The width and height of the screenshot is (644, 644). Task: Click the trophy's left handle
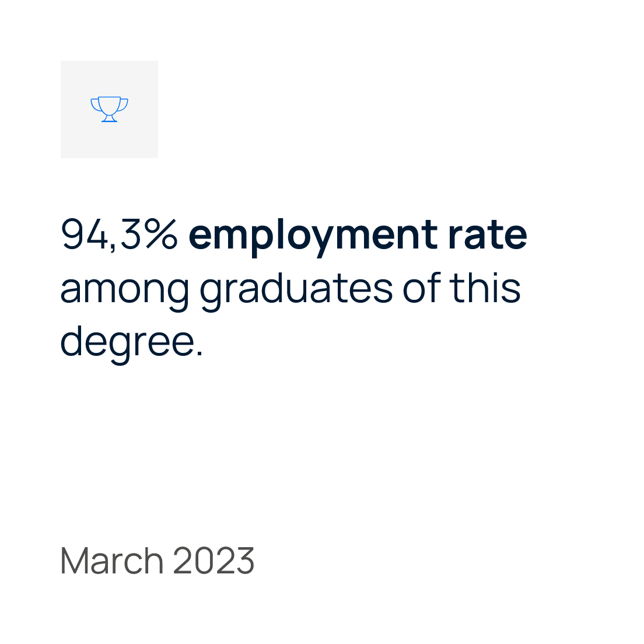coord(94,104)
